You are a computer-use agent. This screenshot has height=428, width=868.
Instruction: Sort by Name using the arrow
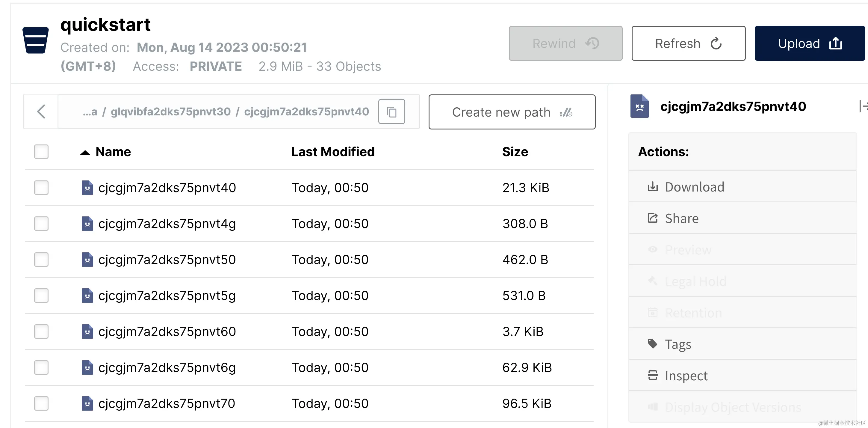coord(85,153)
